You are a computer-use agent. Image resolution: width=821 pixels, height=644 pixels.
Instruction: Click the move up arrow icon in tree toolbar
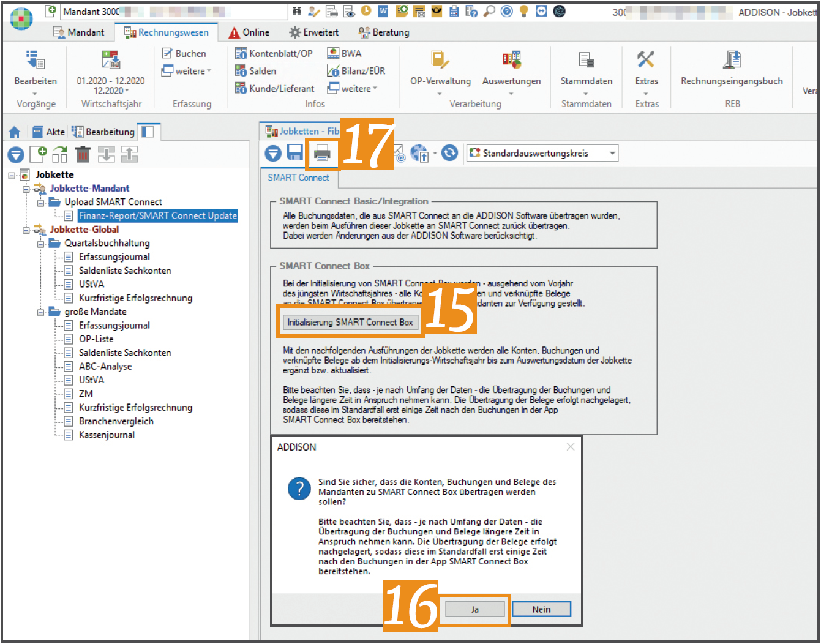(129, 154)
